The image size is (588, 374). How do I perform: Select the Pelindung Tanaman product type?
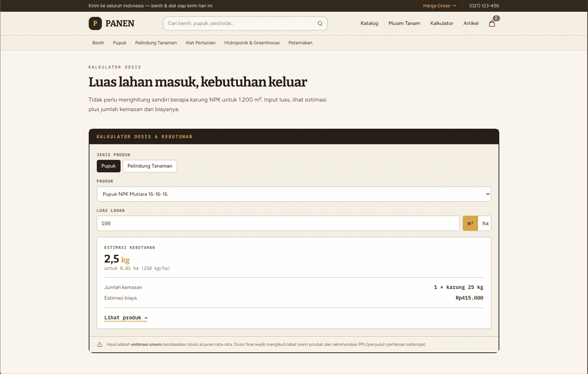[x=150, y=166]
